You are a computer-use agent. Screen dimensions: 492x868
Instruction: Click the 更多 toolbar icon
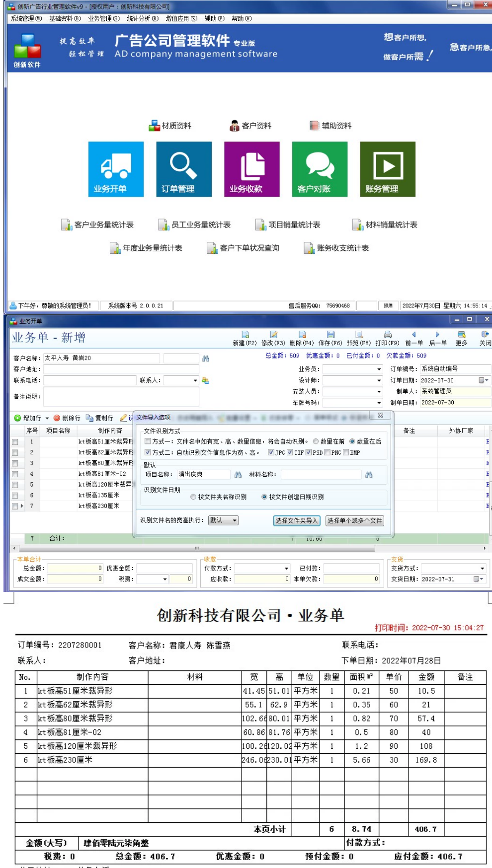click(461, 335)
